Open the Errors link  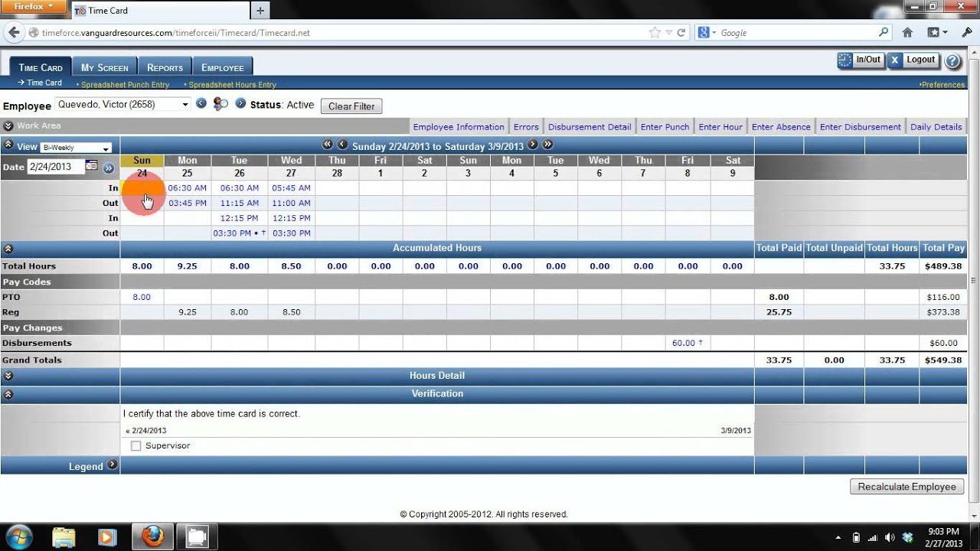pos(526,127)
